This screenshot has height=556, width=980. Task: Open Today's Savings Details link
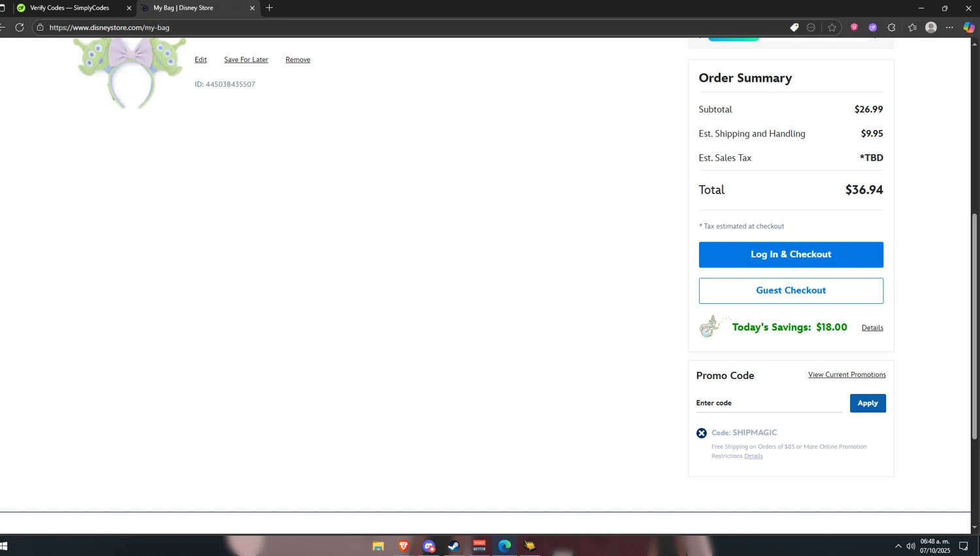point(872,328)
